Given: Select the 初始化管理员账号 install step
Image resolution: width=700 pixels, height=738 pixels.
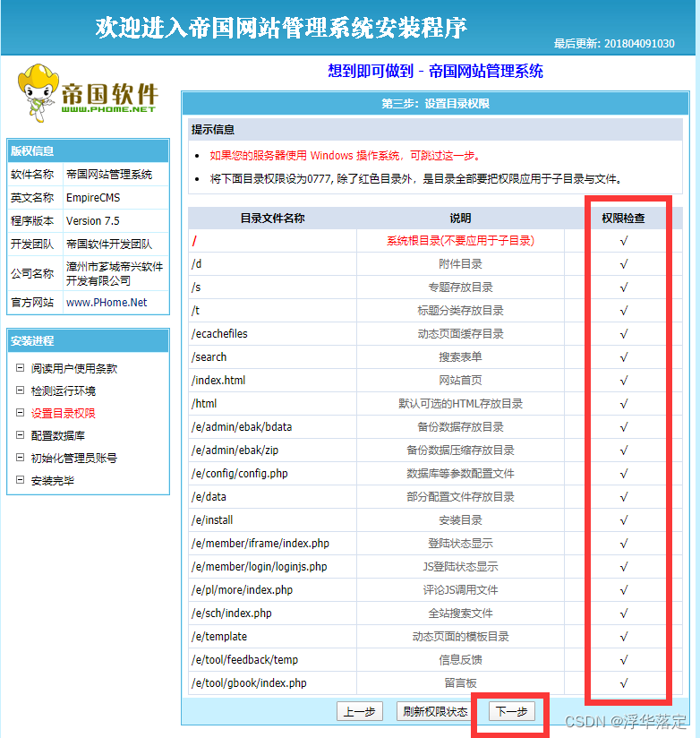Looking at the screenshot, I should (x=74, y=459).
